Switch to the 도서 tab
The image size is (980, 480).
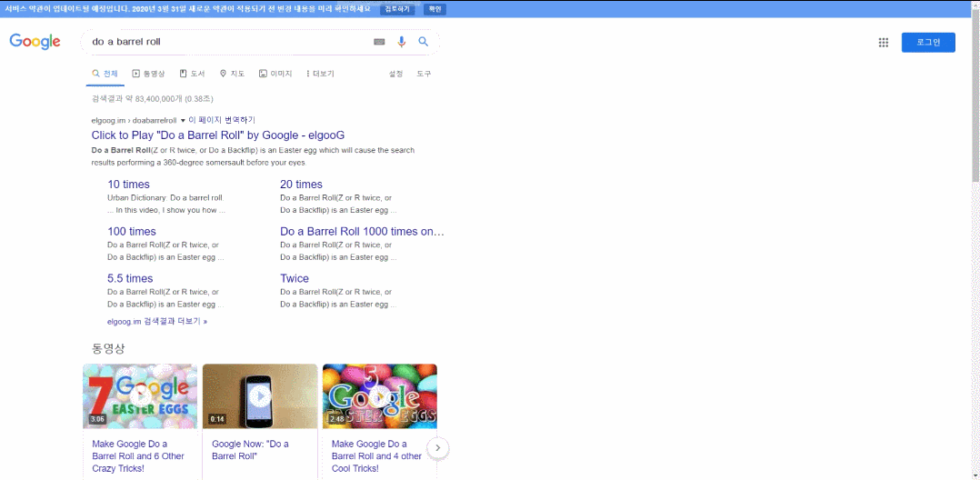click(193, 74)
